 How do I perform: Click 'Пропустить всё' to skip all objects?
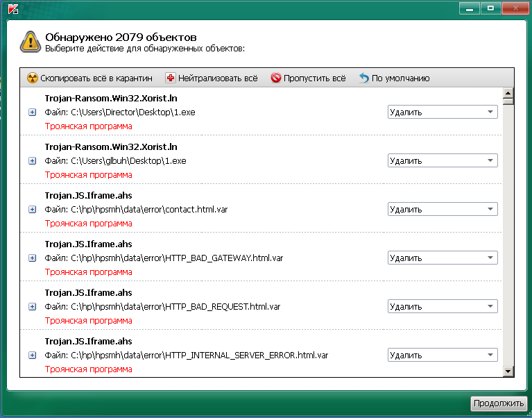[x=314, y=78]
